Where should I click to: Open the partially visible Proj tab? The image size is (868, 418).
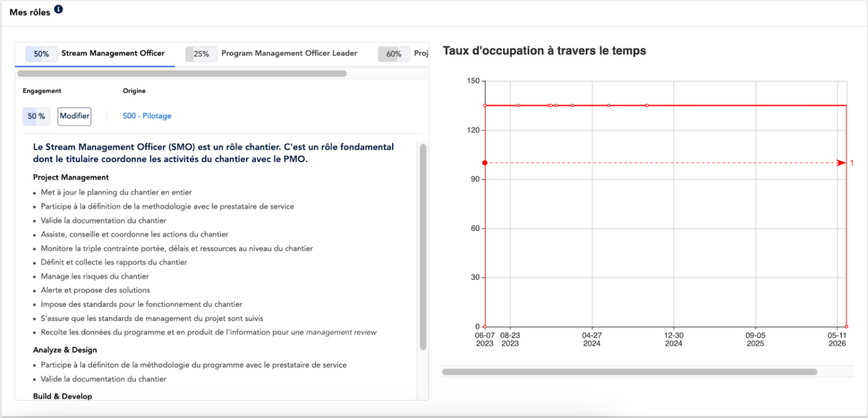[421, 53]
